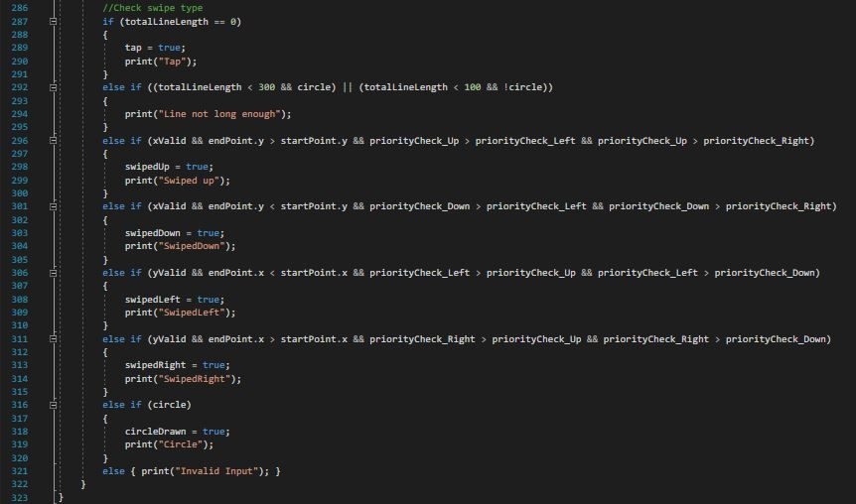Image resolution: width=856 pixels, height=504 pixels.
Task: Click "priorityCheck_Down" on line 306
Action: click(x=765, y=273)
